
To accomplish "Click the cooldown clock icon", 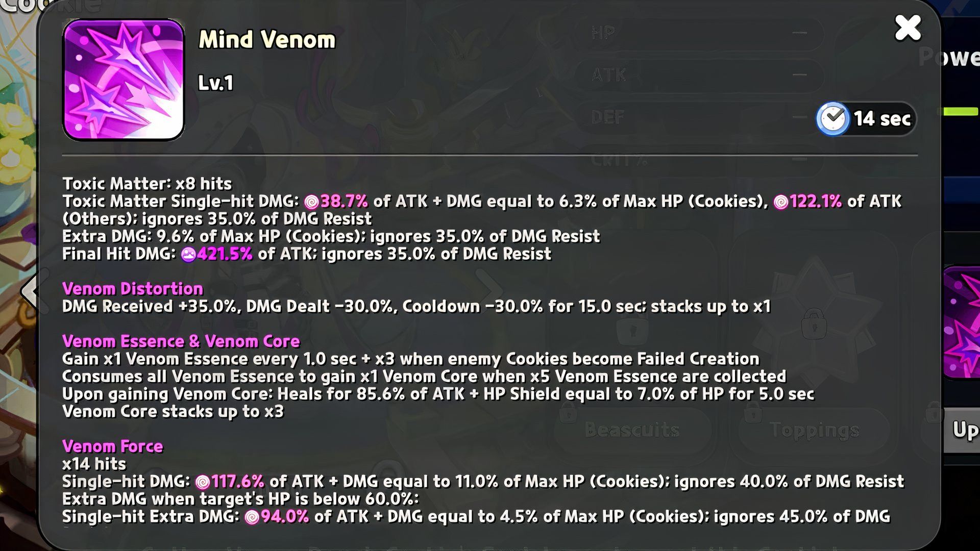I will 832,119.
